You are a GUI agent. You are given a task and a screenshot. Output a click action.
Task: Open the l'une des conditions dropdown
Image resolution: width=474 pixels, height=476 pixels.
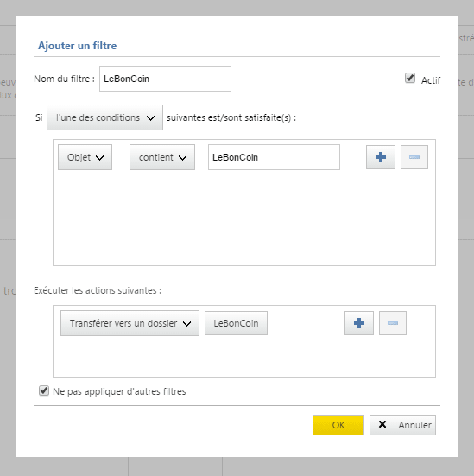coord(104,117)
